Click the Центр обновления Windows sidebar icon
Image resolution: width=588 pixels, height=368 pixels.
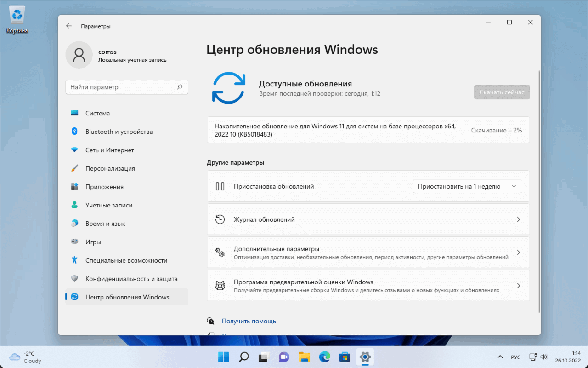(x=74, y=297)
